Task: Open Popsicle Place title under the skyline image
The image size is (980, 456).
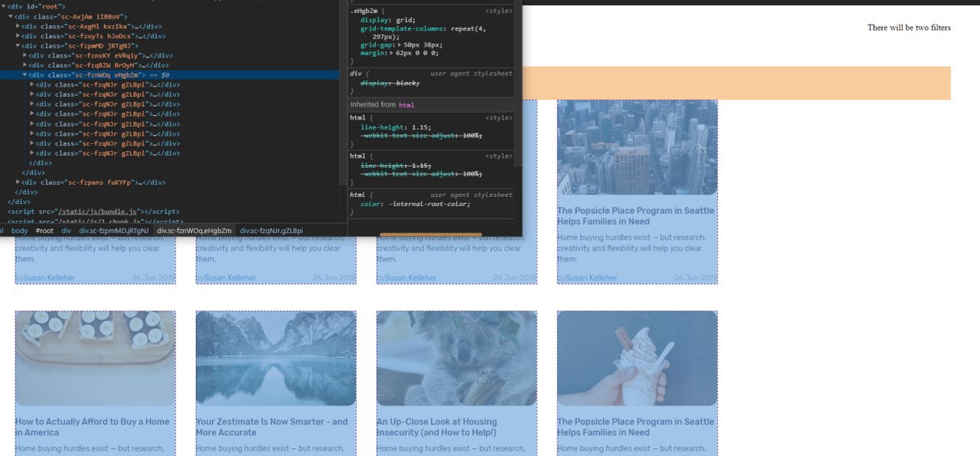Action: [x=635, y=216]
